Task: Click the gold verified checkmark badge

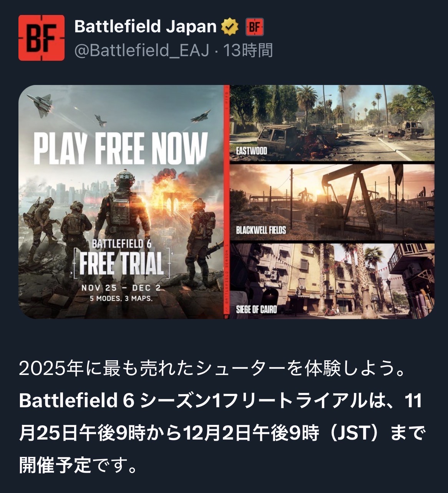Action: coord(230,27)
